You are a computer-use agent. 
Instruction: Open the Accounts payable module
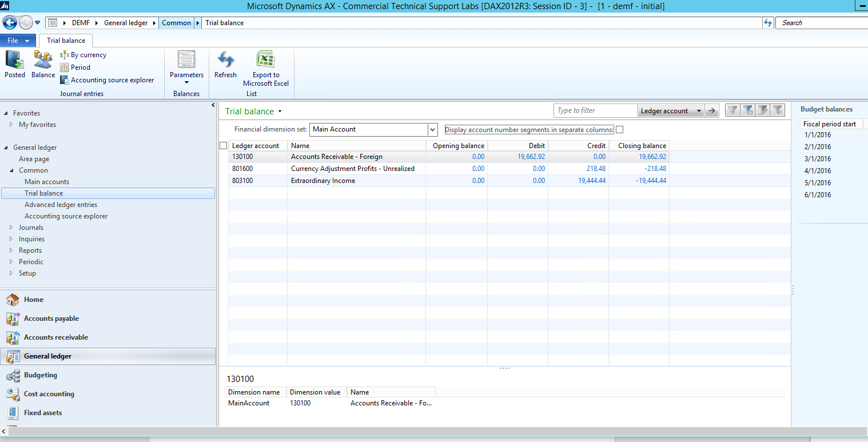[51, 318]
